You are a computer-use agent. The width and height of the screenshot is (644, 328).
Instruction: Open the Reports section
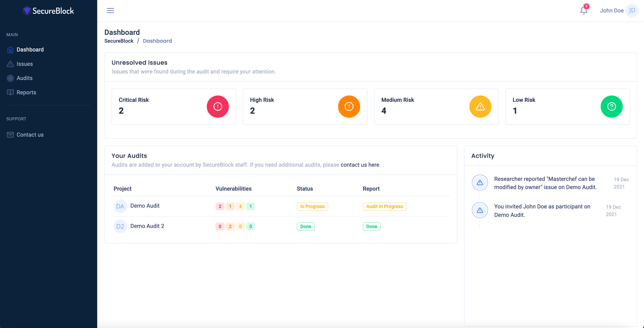[x=26, y=92]
